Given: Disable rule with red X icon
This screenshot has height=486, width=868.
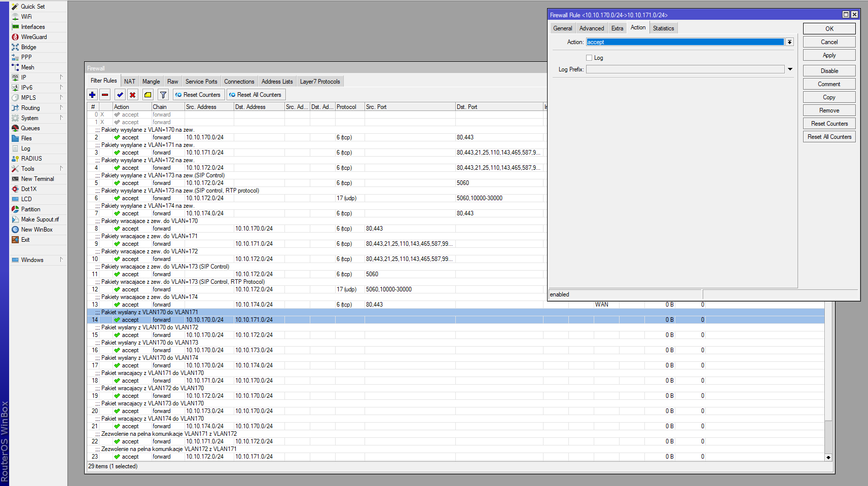Looking at the screenshot, I should click(x=132, y=95).
